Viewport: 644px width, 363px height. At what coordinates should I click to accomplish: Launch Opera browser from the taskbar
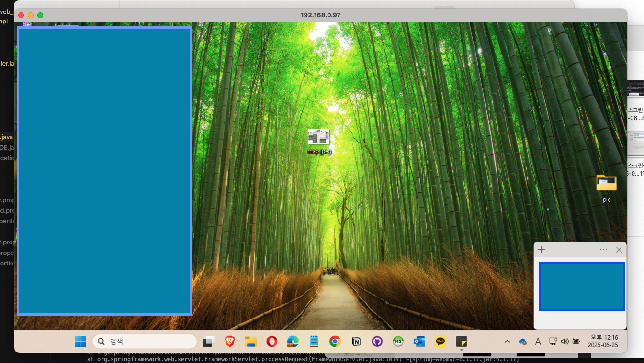coord(272,341)
